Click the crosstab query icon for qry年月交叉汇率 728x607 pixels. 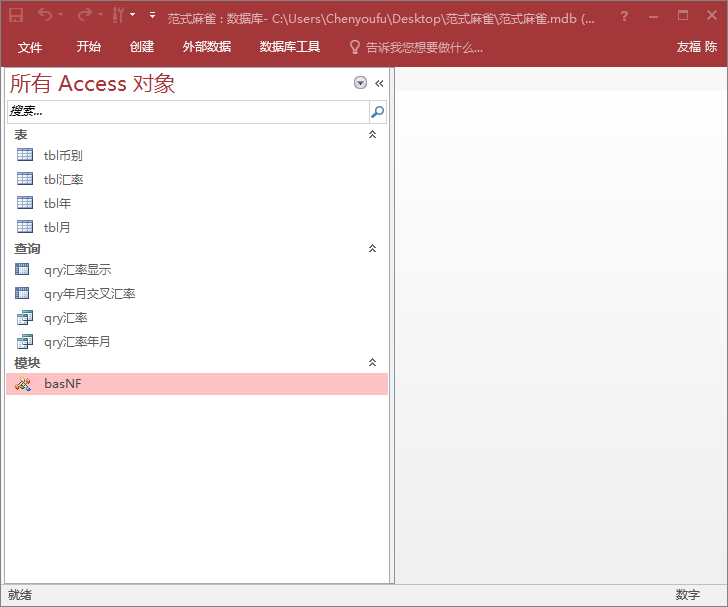click(x=22, y=293)
